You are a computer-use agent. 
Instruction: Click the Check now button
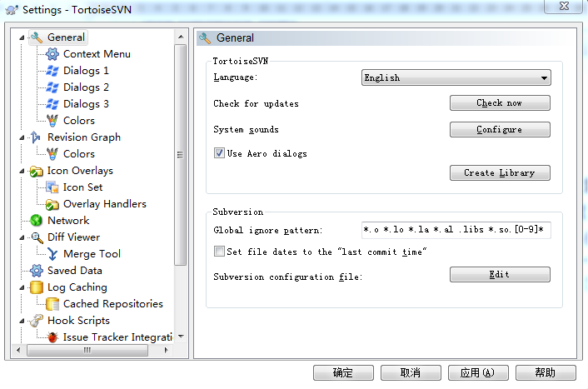click(x=500, y=102)
